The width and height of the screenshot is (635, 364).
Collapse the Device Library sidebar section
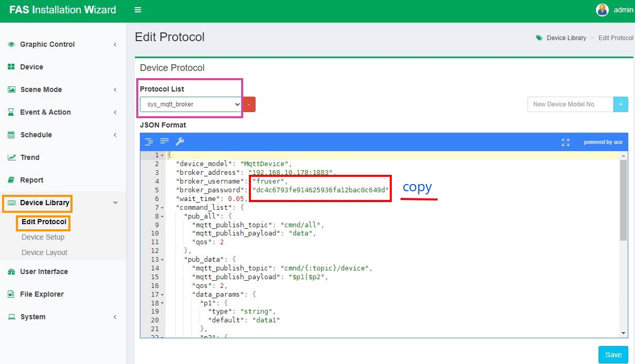point(115,203)
